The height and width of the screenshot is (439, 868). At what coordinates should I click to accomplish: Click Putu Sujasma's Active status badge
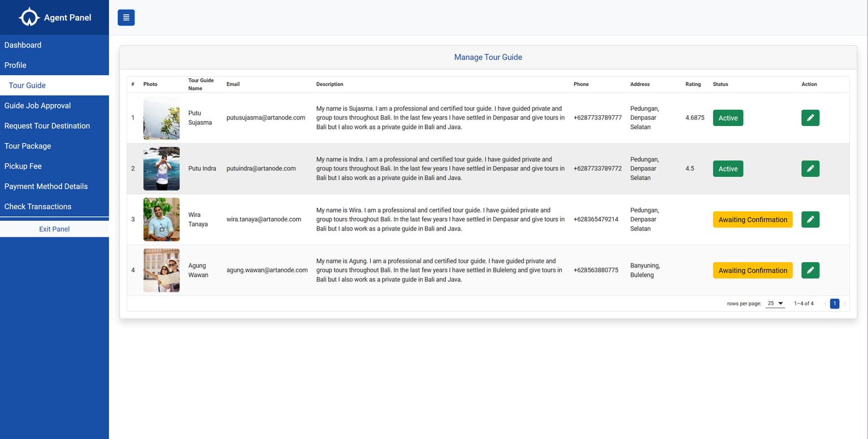pos(728,118)
